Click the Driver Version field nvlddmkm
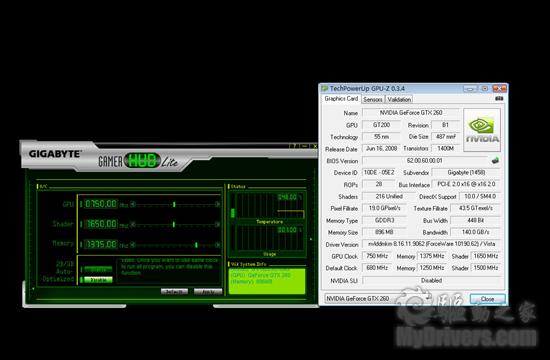Viewport: 550px width, 360px height. pos(431,244)
